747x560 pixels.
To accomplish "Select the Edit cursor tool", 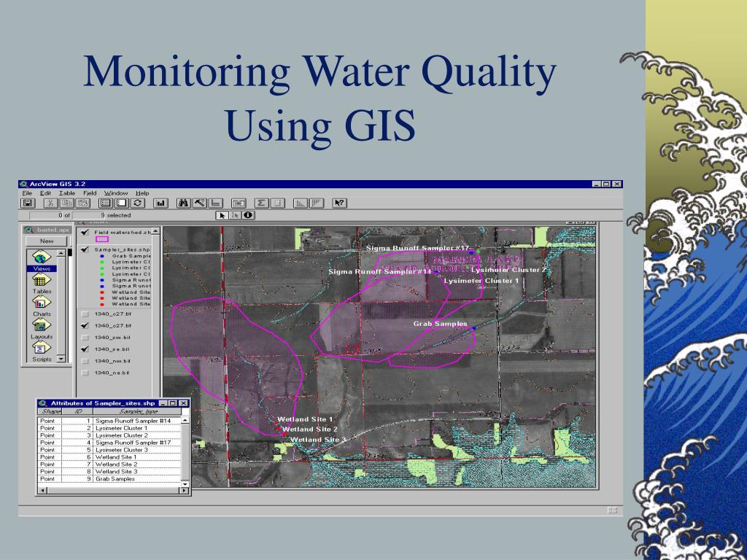I will point(236,216).
